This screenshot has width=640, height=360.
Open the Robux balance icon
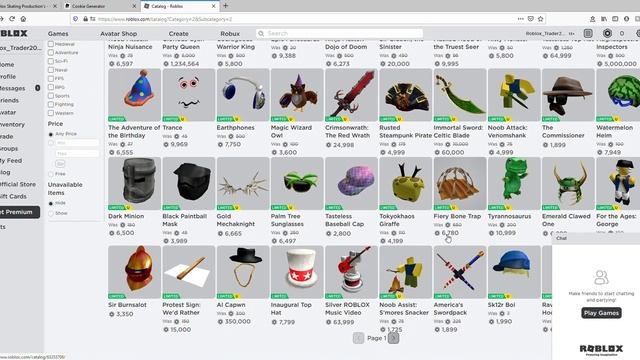(607, 33)
